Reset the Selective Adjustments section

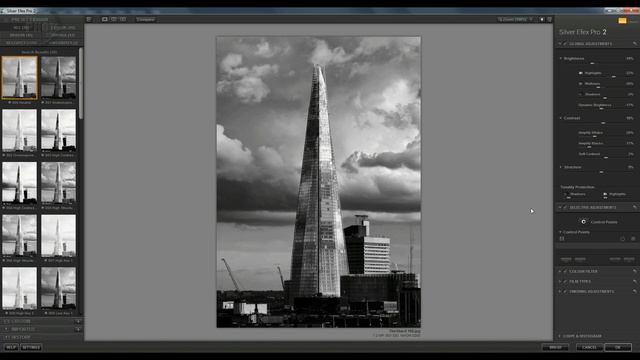tap(635, 207)
